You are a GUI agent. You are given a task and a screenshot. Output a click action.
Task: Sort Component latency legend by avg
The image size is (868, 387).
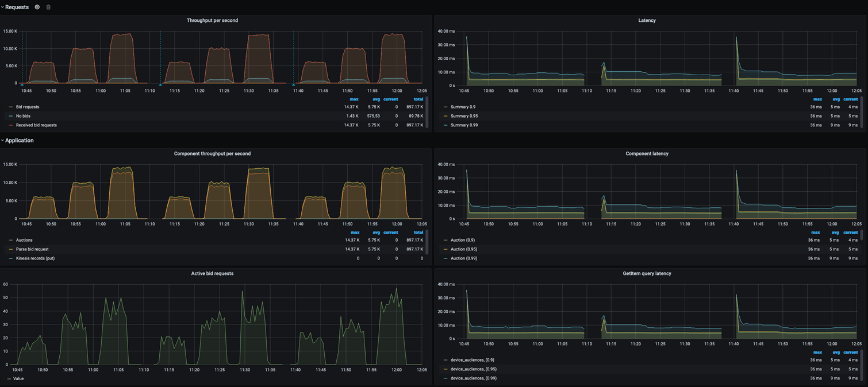pos(836,233)
